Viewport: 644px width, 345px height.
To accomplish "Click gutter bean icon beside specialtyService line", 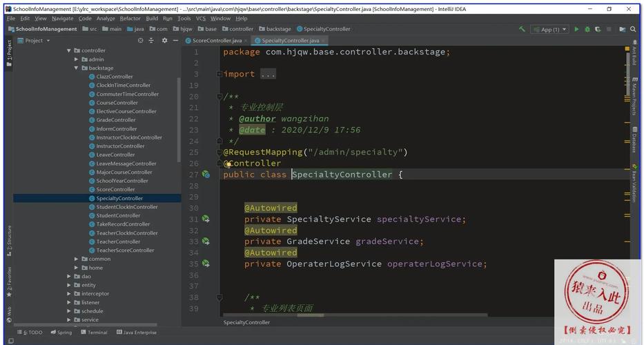I will click(x=206, y=219).
